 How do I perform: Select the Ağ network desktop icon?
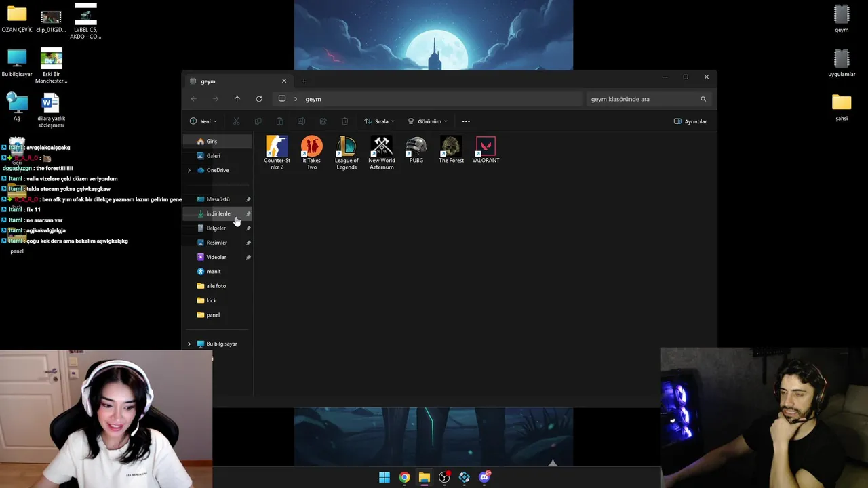pos(17,107)
